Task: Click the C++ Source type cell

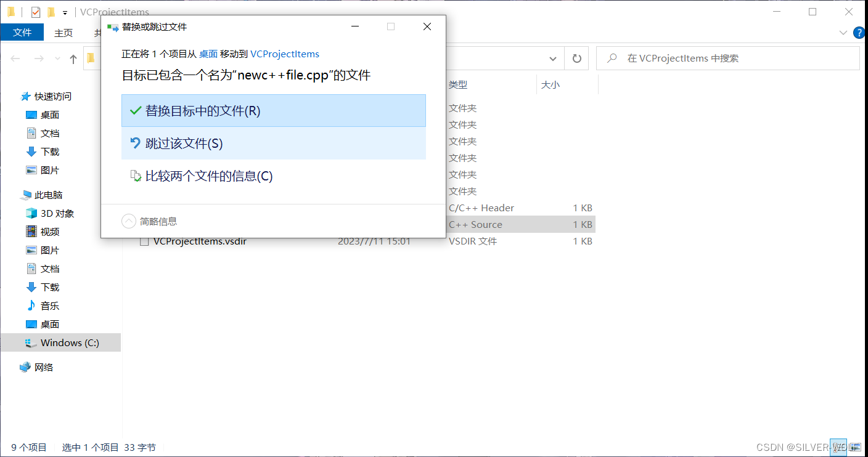Action: tap(475, 225)
